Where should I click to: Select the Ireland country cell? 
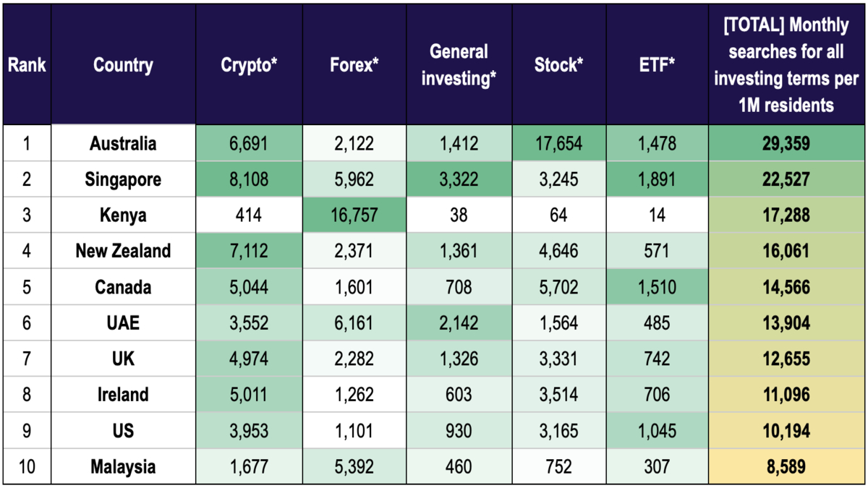(123, 395)
